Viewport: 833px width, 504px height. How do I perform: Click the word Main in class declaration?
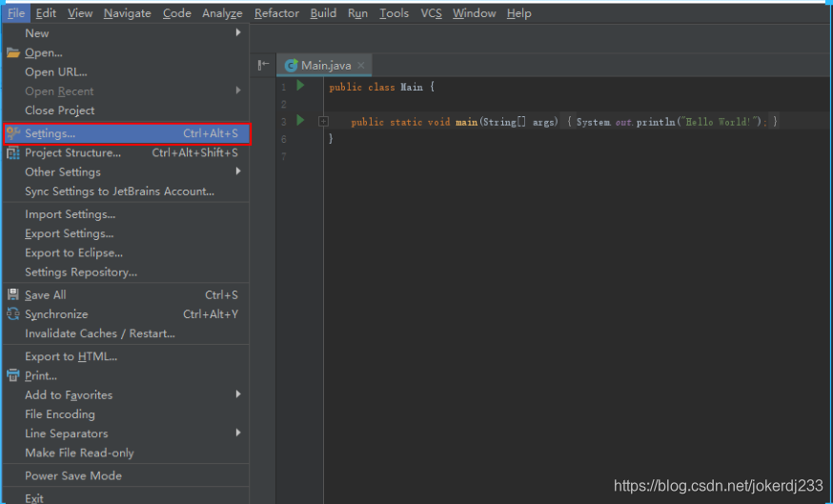point(411,87)
